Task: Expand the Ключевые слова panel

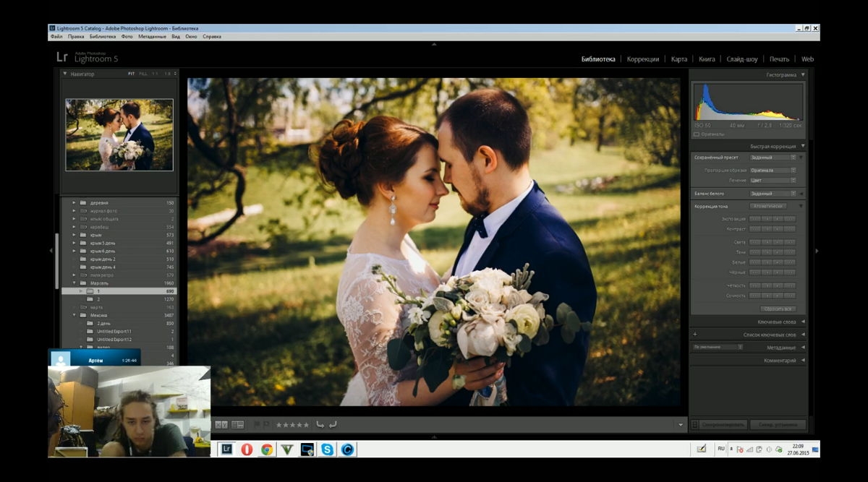Action: coord(803,322)
